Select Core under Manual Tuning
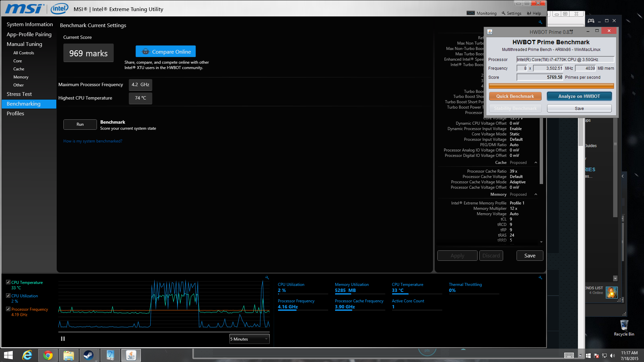The height and width of the screenshot is (362, 644). tap(17, 61)
